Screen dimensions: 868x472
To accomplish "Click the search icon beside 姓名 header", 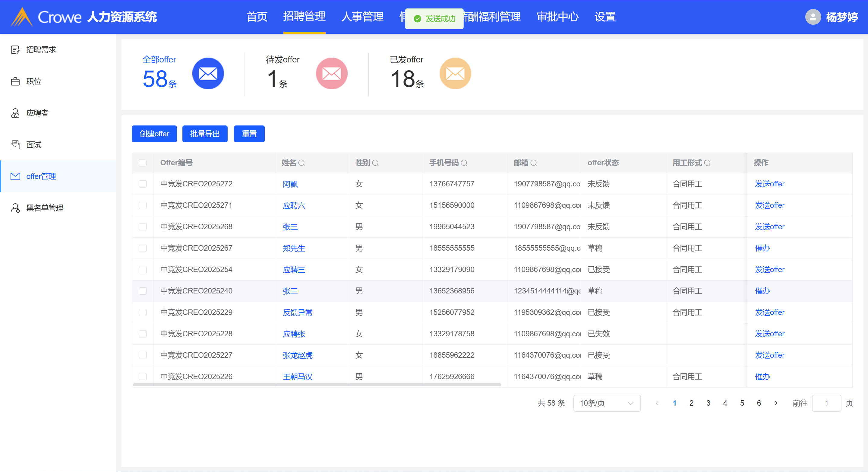I will 301,163.
